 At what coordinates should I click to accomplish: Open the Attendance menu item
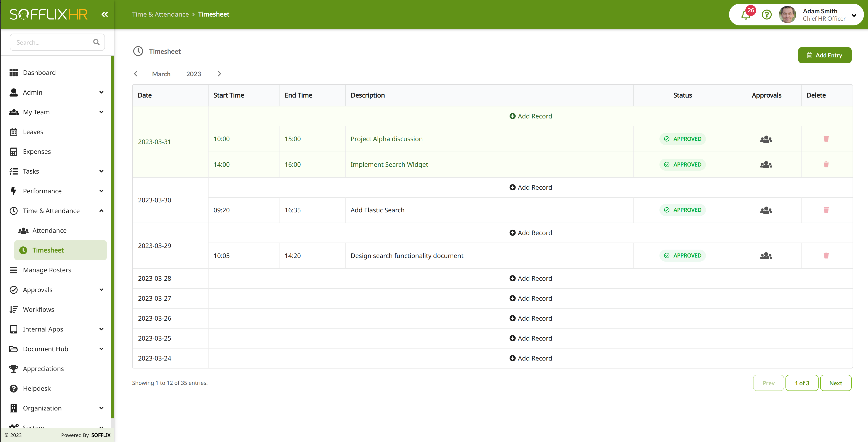click(x=49, y=231)
